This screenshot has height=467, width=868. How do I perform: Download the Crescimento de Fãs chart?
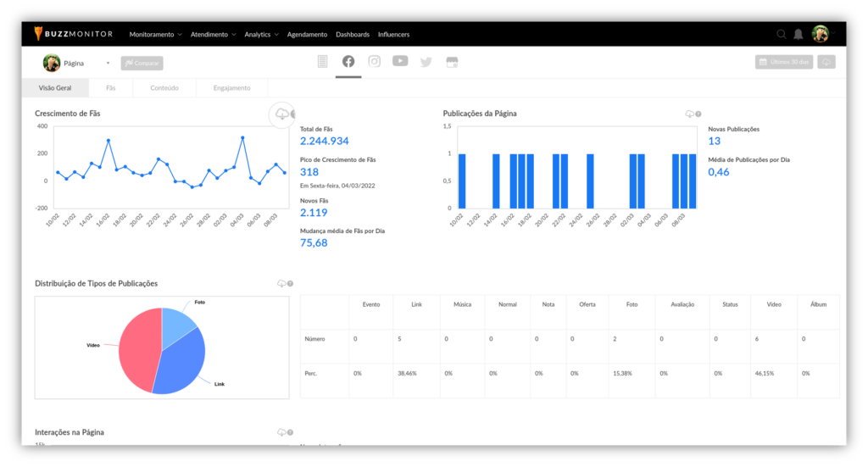point(281,114)
